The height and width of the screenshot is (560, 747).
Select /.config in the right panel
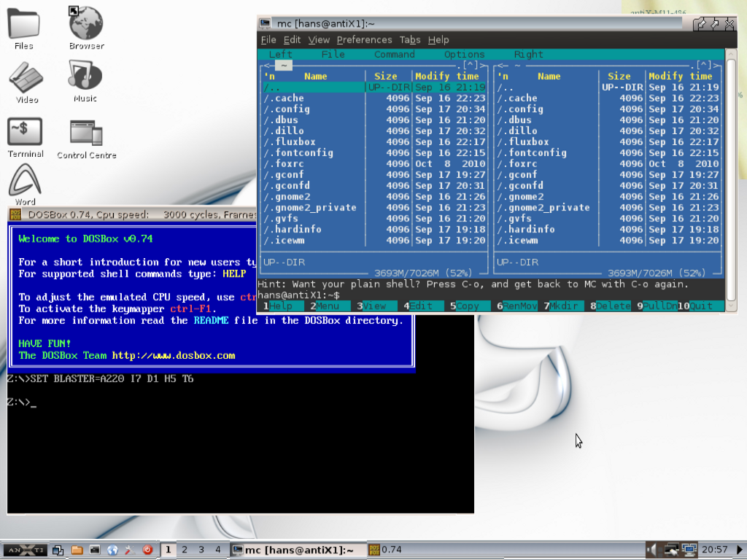pos(608,109)
